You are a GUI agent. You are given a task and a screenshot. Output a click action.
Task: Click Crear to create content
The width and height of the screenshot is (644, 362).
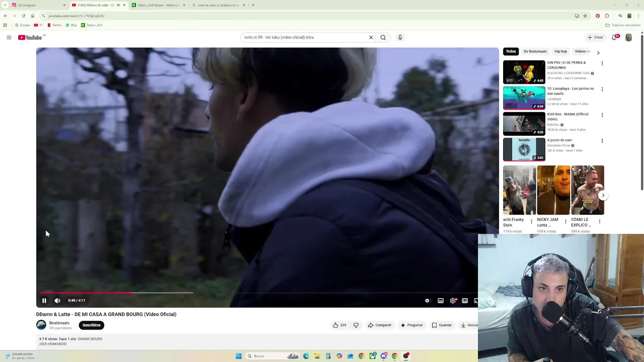pos(595,37)
